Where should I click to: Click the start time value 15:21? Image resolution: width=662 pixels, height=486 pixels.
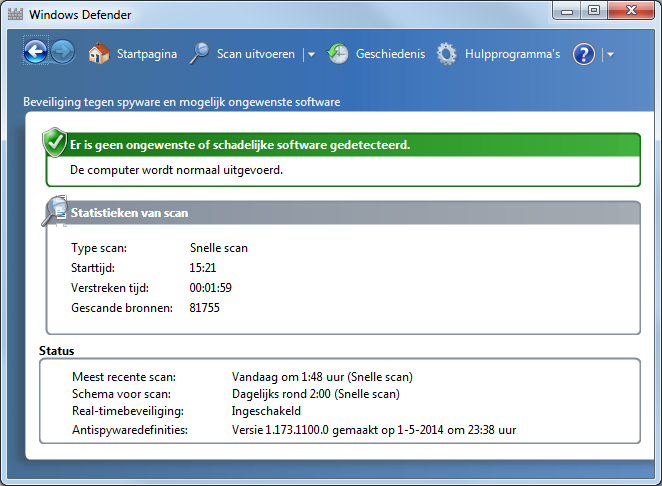[203, 268]
